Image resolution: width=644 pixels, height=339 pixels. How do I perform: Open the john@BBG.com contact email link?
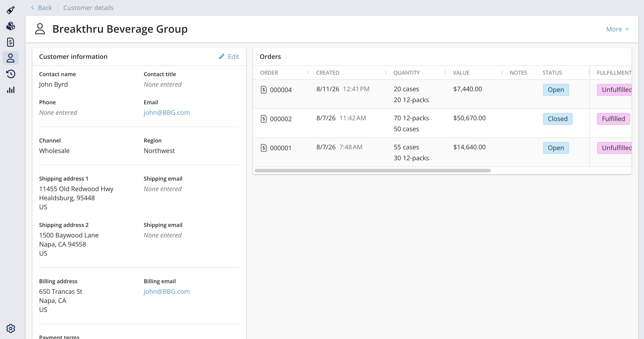pos(167,113)
